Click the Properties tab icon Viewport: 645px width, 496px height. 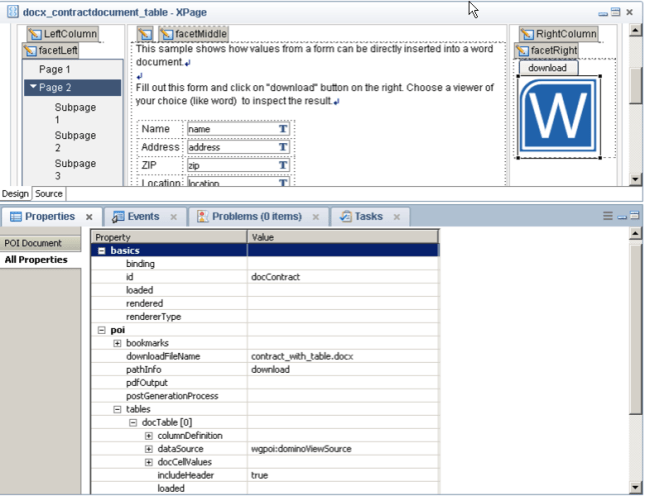(x=16, y=217)
